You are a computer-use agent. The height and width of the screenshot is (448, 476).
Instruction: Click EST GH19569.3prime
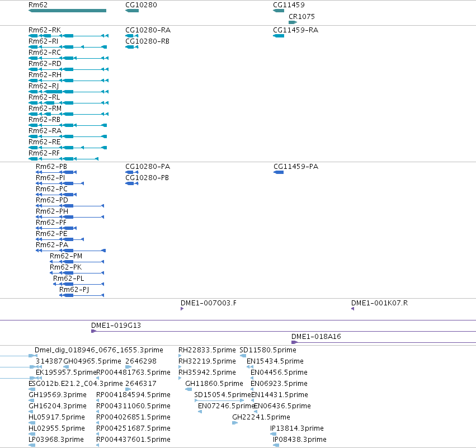tap(58, 395)
